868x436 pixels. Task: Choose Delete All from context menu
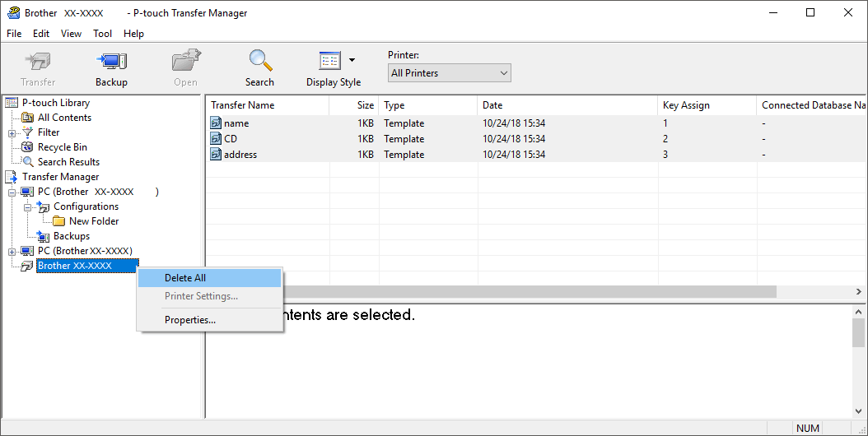[185, 278]
